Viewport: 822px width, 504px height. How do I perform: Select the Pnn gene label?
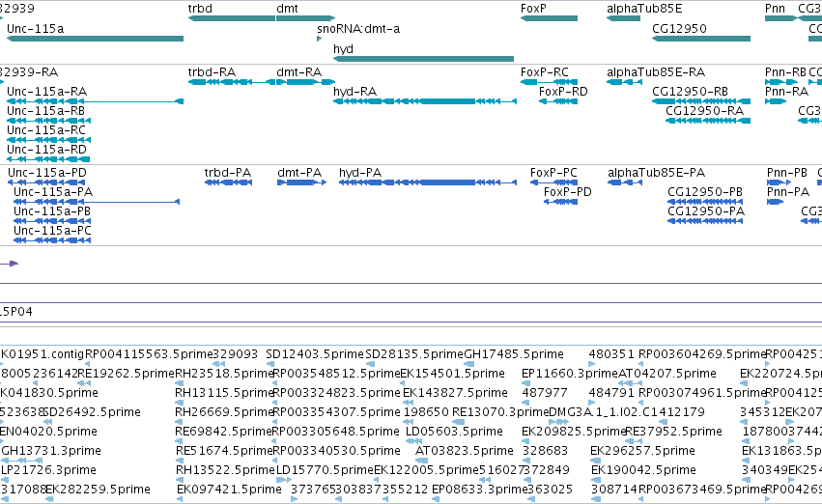point(775,9)
